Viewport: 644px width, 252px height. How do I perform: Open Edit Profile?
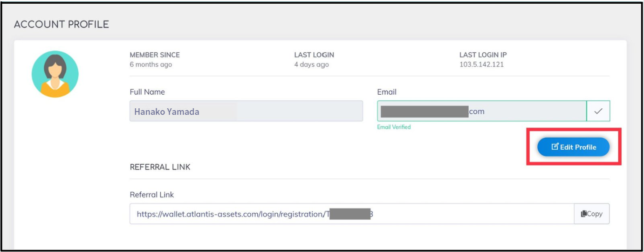click(x=573, y=147)
